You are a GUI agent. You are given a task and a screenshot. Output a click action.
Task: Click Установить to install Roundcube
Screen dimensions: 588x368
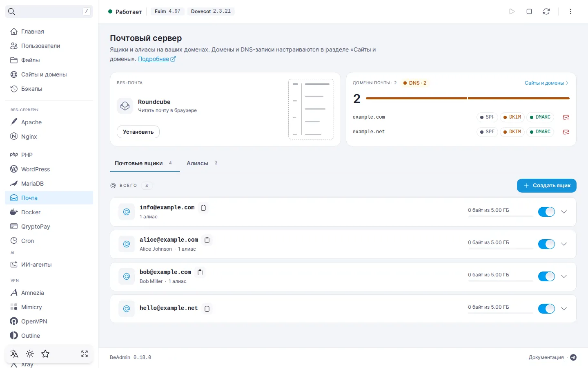coord(138,132)
